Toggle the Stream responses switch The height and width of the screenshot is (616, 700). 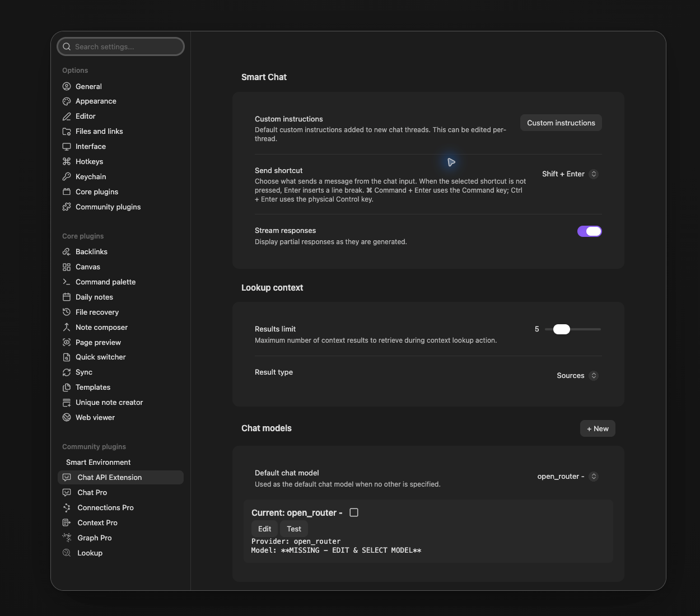[590, 231]
